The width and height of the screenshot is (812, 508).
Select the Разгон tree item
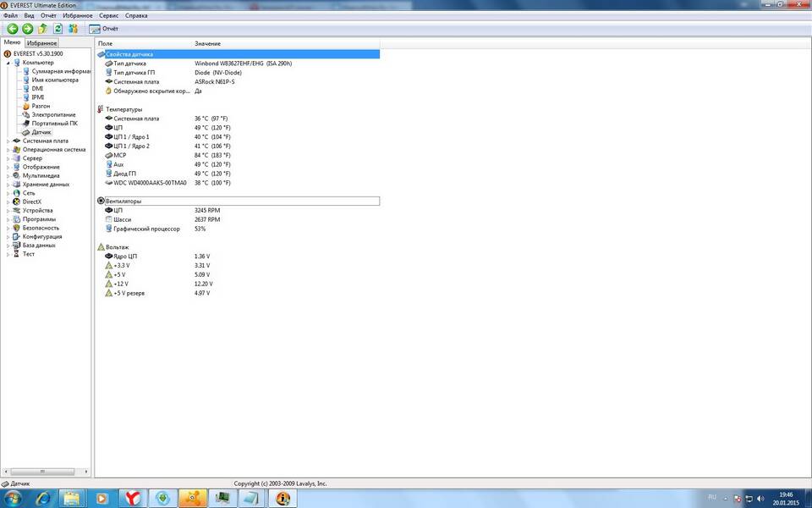coord(41,106)
